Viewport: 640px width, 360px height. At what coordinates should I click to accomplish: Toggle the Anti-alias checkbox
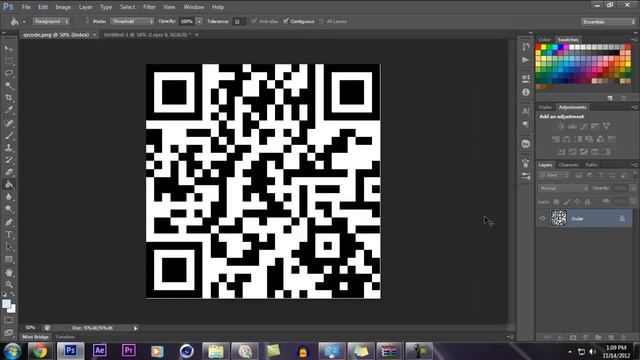254,21
